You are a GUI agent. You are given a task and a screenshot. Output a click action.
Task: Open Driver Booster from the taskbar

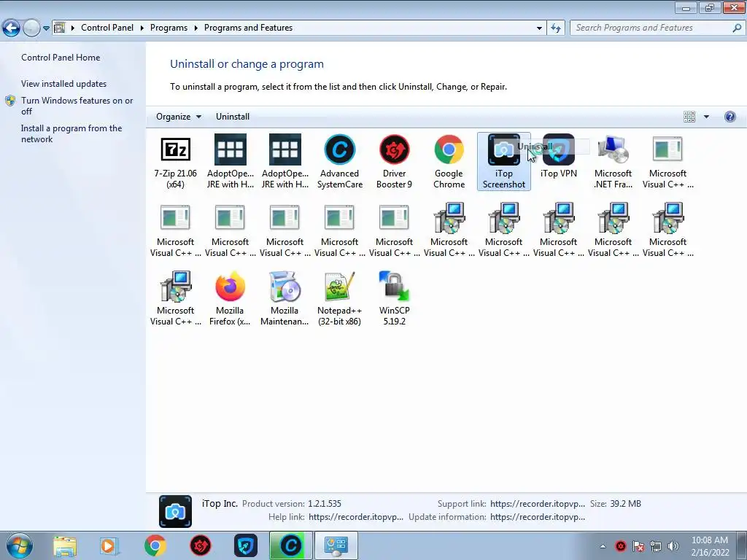pos(201,545)
